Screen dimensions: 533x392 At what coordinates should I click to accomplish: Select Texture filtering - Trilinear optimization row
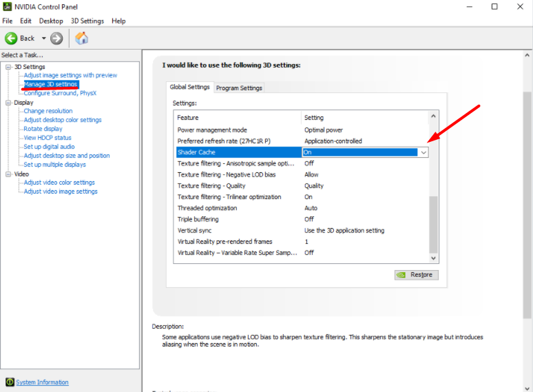[x=302, y=197]
